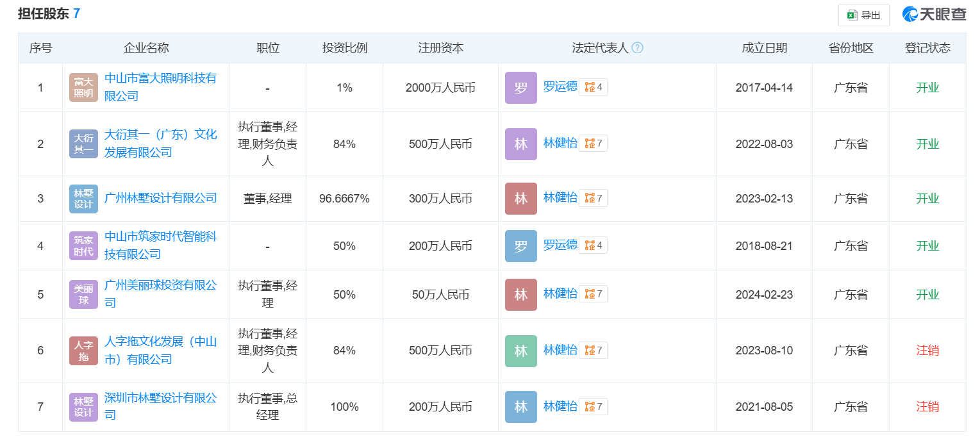Click the 罗 avatar in row 4
The height and width of the screenshot is (446, 980).
(521, 246)
